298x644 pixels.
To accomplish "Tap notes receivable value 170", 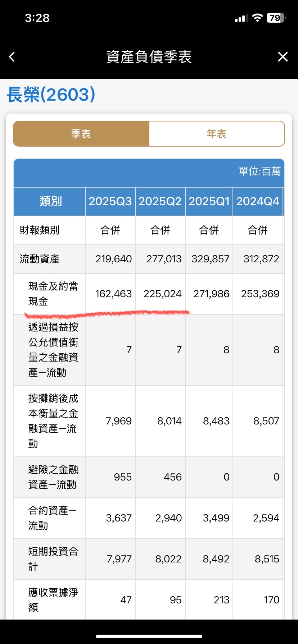I will (271, 600).
